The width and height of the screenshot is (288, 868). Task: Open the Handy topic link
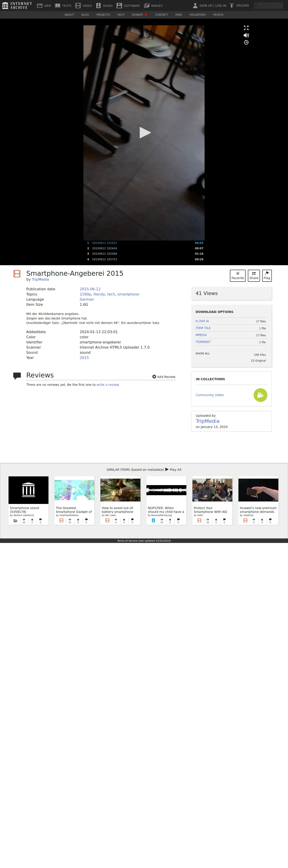99,294
